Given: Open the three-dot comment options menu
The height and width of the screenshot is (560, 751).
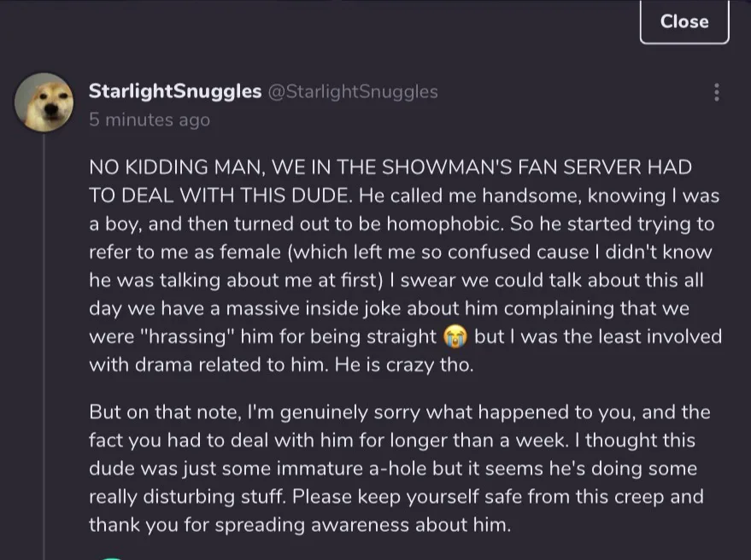Looking at the screenshot, I should click(x=716, y=92).
